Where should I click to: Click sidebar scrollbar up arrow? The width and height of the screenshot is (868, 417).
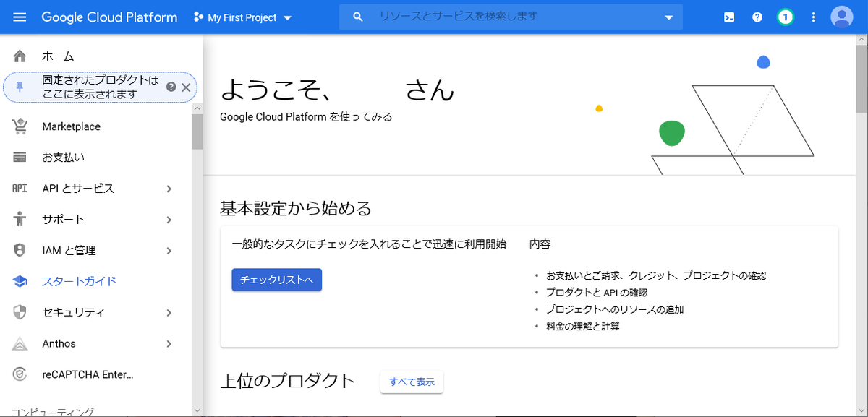pos(197,108)
